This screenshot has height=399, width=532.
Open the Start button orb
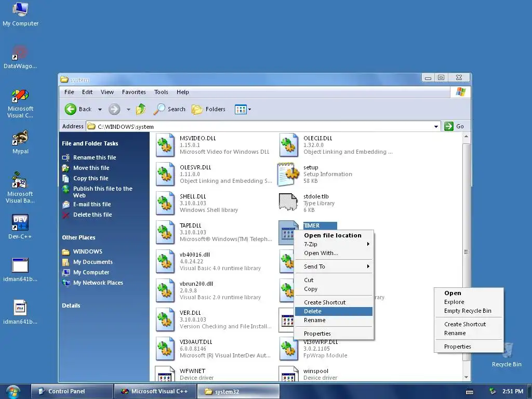pos(12,391)
